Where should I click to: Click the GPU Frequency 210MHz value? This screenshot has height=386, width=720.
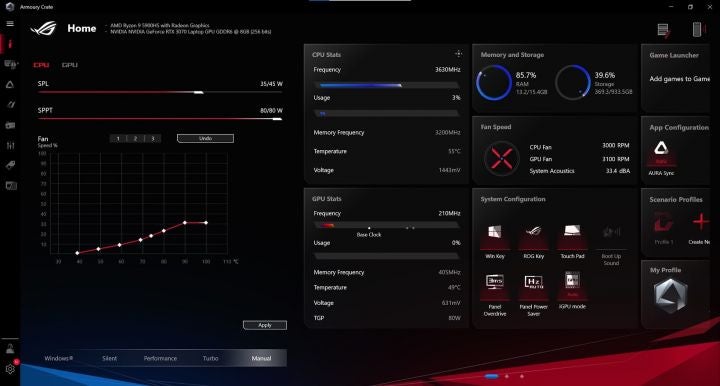450,213
